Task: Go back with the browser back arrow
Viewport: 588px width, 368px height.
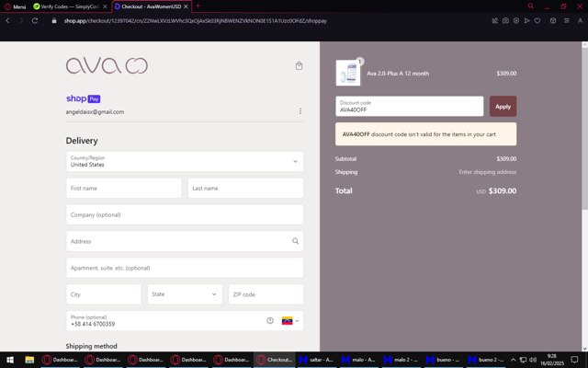Action: (x=7, y=20)
